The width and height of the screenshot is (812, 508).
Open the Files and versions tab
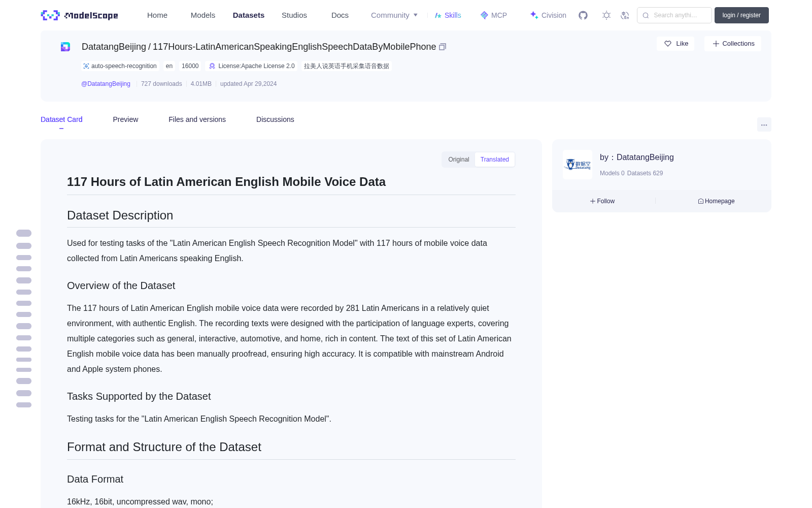coord(197,119)
